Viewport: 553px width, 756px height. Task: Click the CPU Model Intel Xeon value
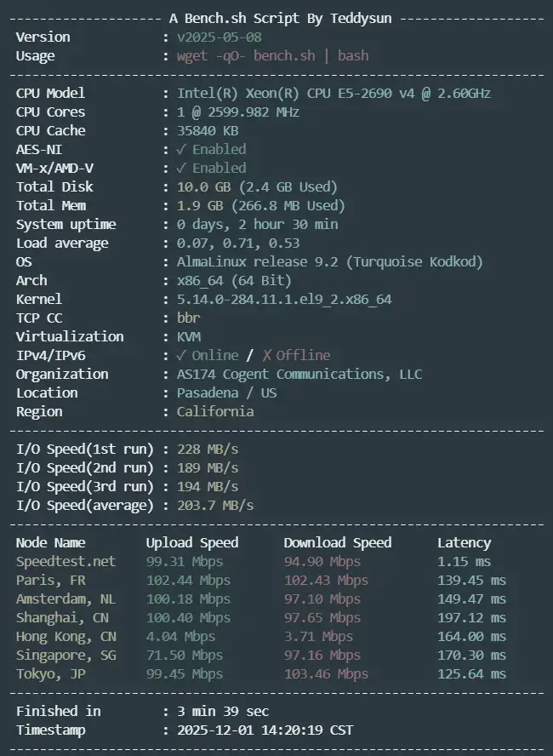(334, 94)
